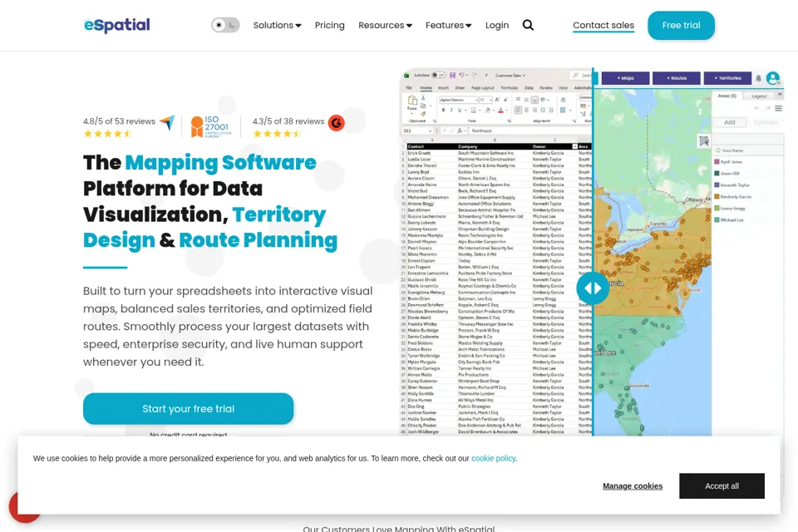This screenshot has height=532, width=798.
Task: Switch to the Legend tab on the map panel
Action: pos(759,96)
